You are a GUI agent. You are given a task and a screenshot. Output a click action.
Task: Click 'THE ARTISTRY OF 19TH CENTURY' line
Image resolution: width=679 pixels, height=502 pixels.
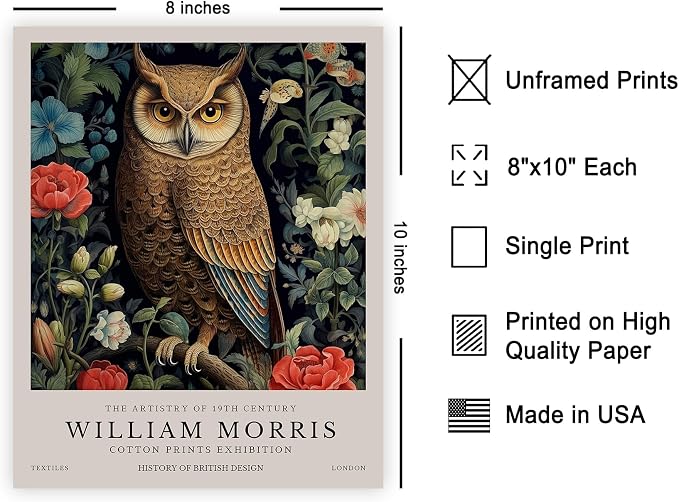click(201, 408)
